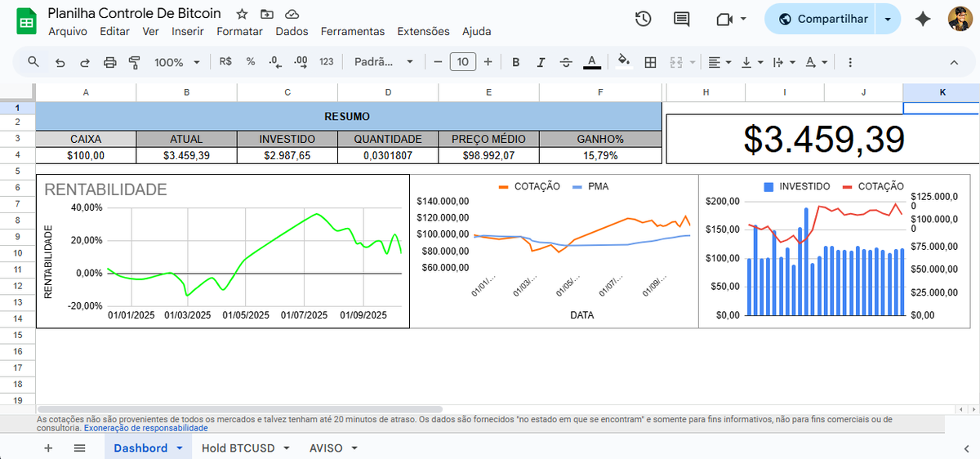Toggle italic formatting
This screenshot has width=980, height=459.
click(540, 62)
